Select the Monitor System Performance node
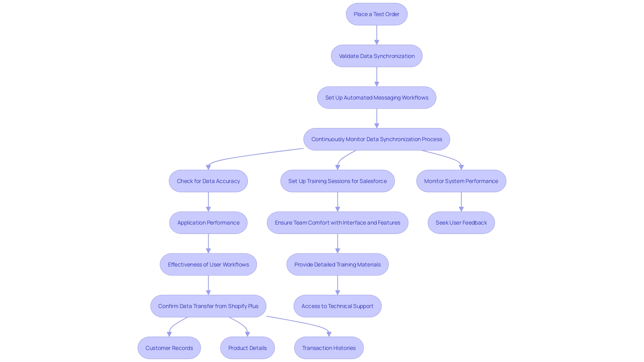The image size is (644, 362). [x=461, y=181]
